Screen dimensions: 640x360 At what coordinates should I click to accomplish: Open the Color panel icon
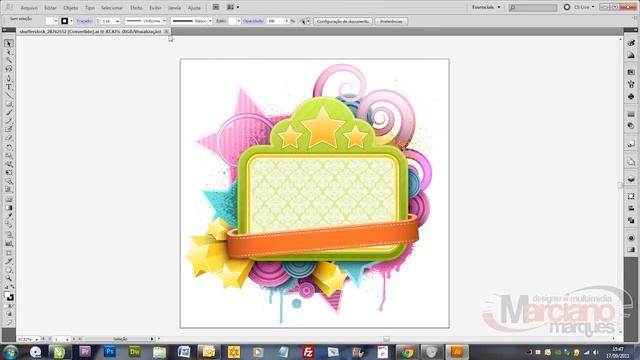point(631,43)
